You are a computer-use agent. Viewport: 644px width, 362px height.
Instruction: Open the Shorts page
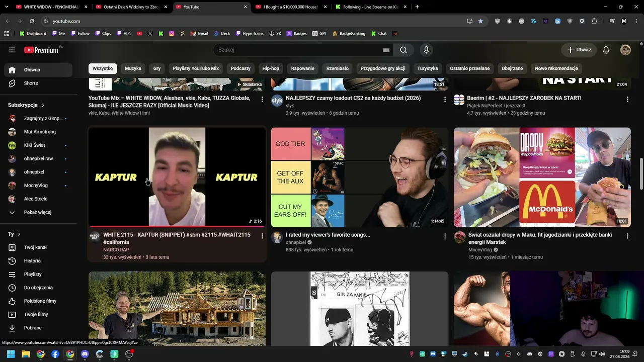38,83
